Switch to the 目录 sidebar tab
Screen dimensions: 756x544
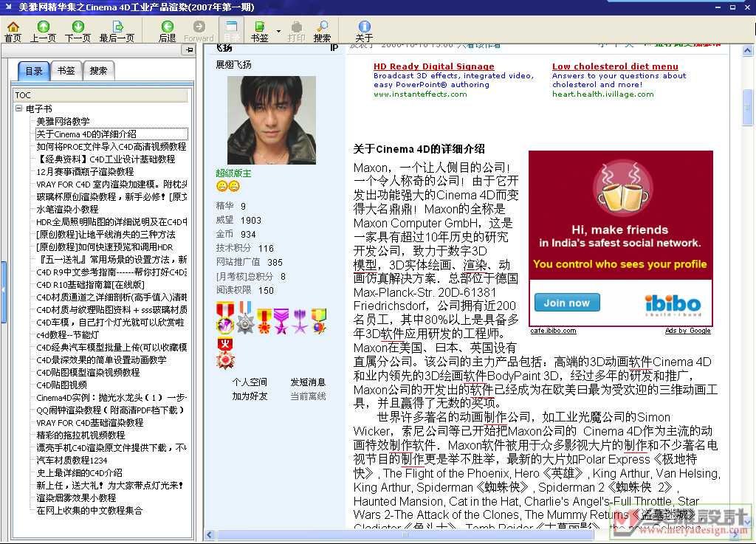click(34, 71)
